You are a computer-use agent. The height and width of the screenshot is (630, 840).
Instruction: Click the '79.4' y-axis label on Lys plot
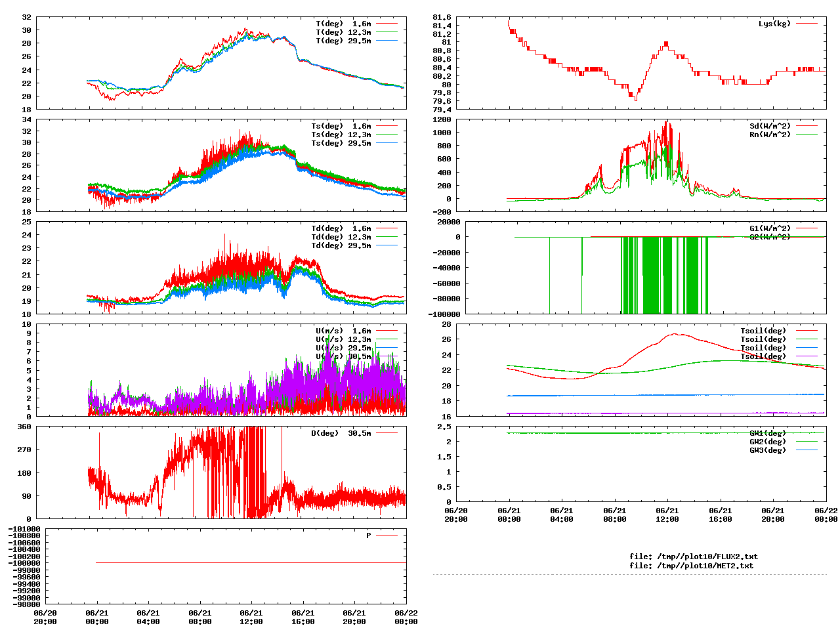(x=442, y=110)
